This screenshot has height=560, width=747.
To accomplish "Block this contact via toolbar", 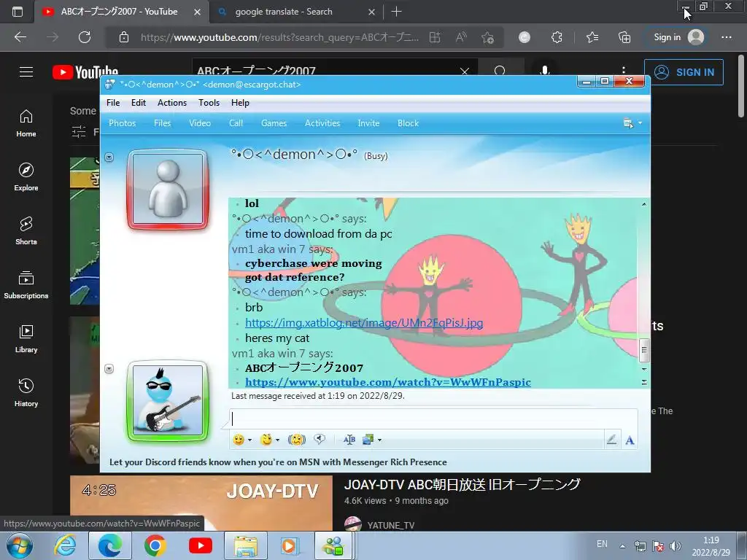I will pyautogui.click(x=409, y=123).
